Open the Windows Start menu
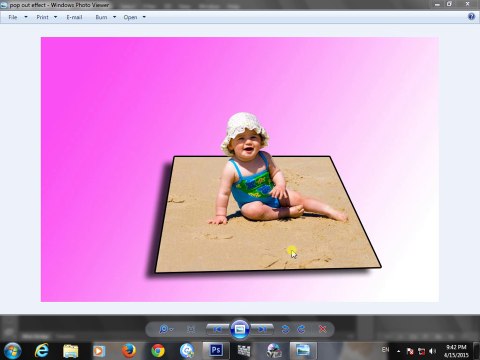The width and height of the screenshot is (480, 360). (x=12, y=351)
